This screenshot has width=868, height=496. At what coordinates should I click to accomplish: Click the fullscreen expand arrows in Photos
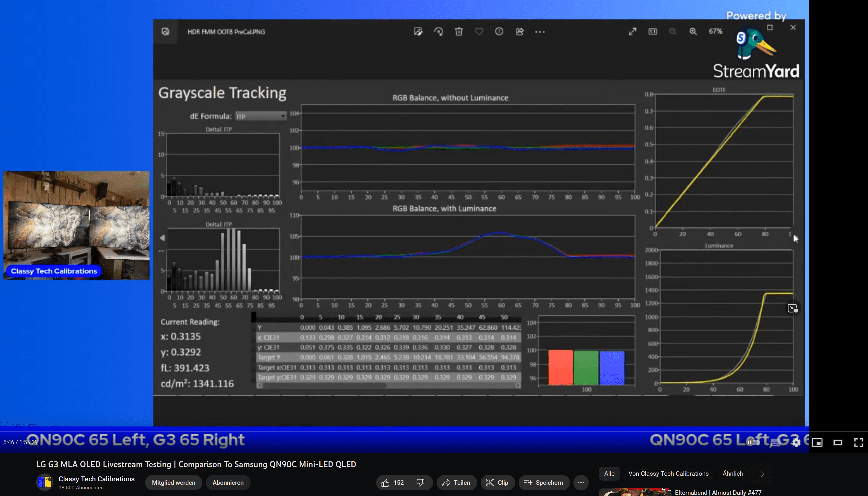click(633, 32)
